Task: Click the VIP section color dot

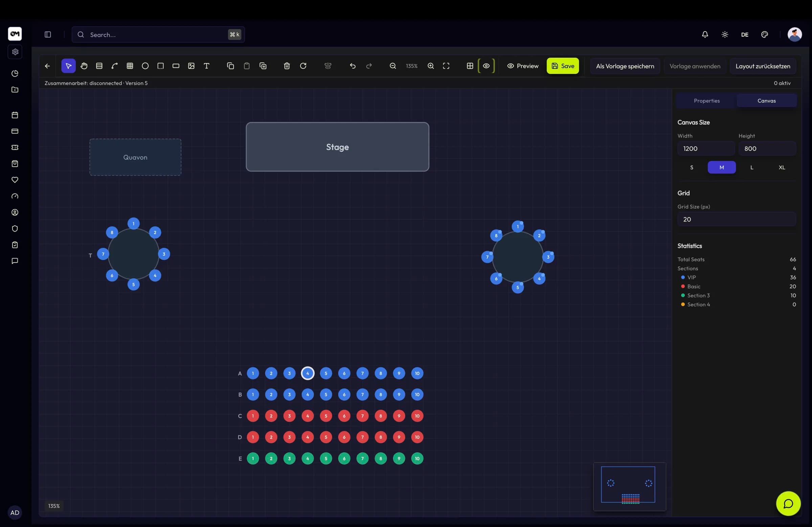Action: click(x=683, y=277)
